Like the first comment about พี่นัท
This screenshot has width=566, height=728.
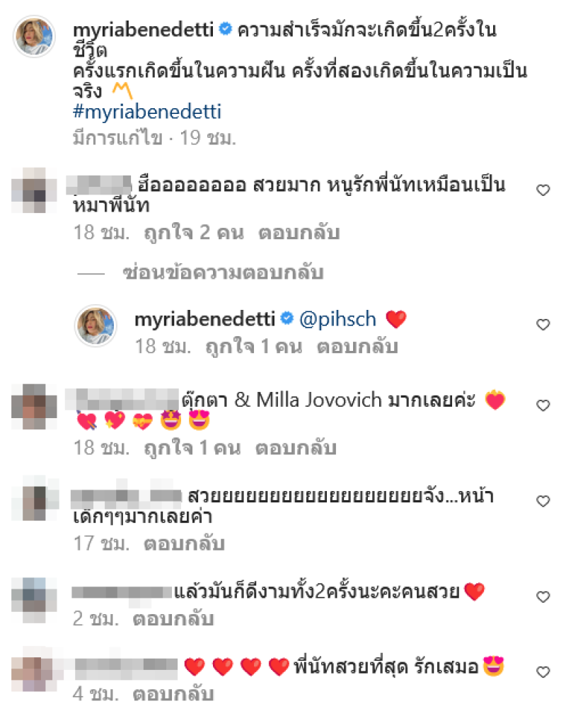(543, 190)
